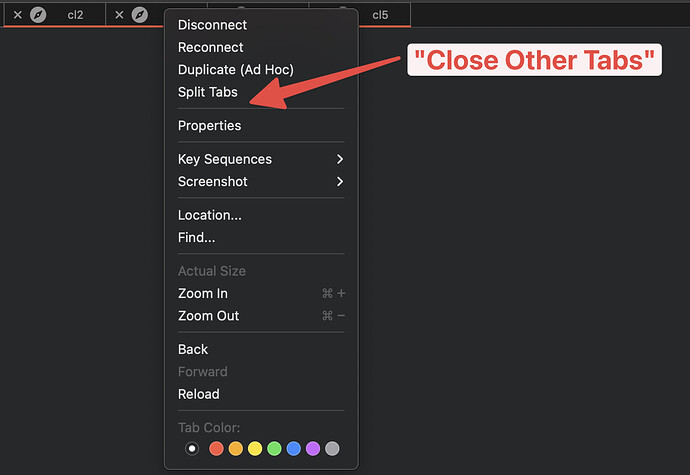Choose Disconnect from the context menu
690x475 pixels.
pyautogui.click(x=261, y=25)
